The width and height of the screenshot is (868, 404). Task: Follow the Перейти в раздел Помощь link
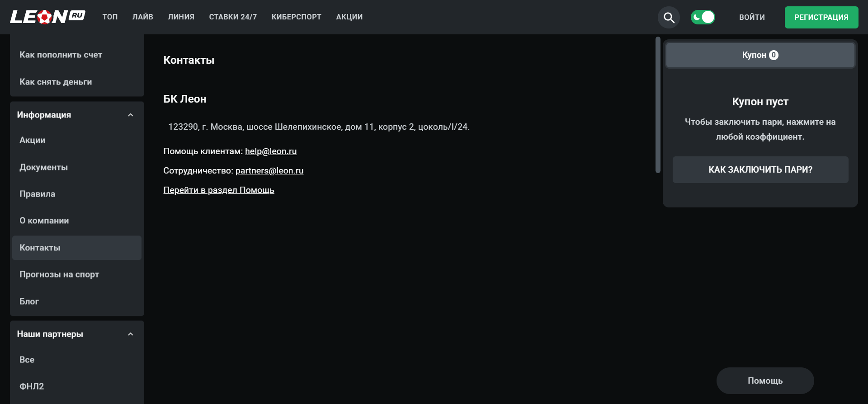(x=219, y=190)
